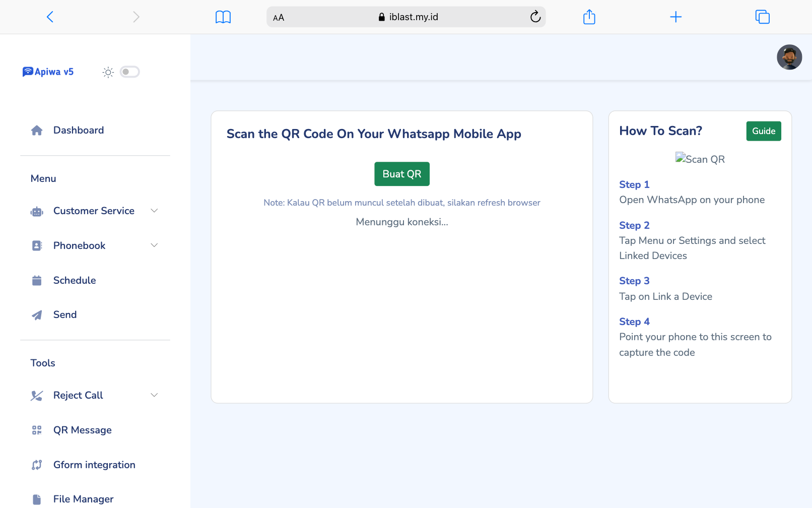Expand the Reject Call submenu chevron
Screen dimensions: 812x508
click(x=154, y=395)
